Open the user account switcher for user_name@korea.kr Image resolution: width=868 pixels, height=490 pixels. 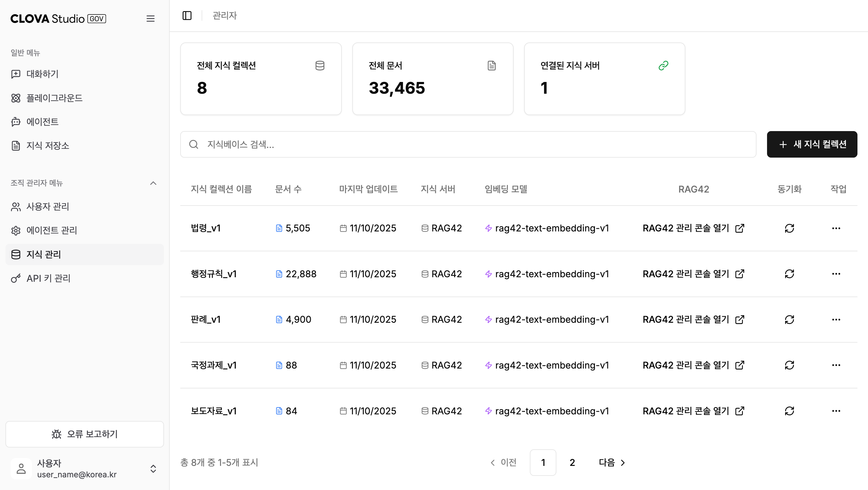(x=153, y=469)
